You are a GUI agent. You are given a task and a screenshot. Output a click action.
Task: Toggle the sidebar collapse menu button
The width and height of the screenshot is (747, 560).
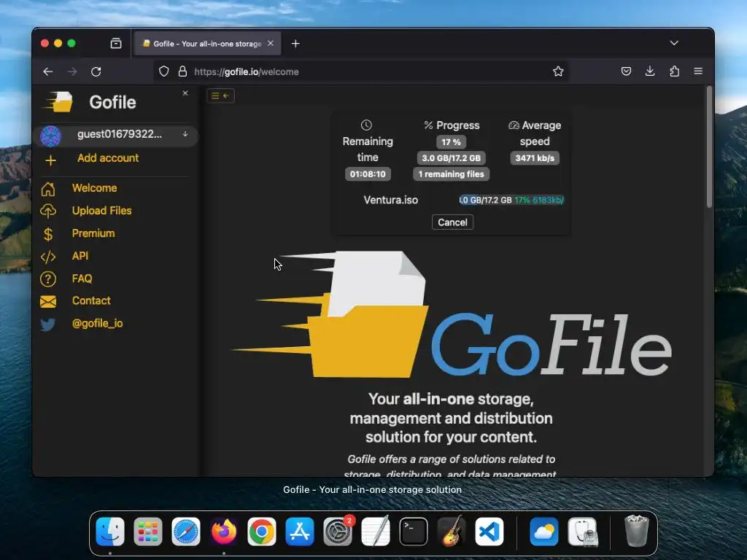point(220,96)
